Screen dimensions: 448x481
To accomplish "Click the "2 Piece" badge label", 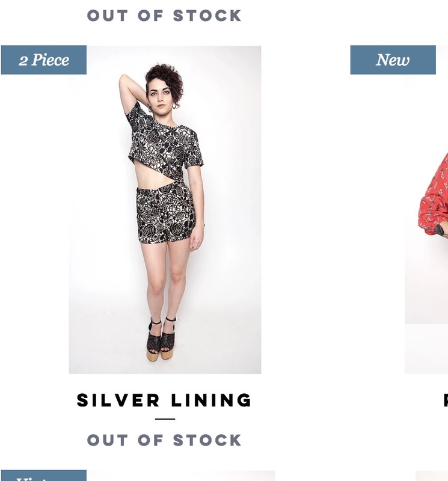I will [43, 60].
